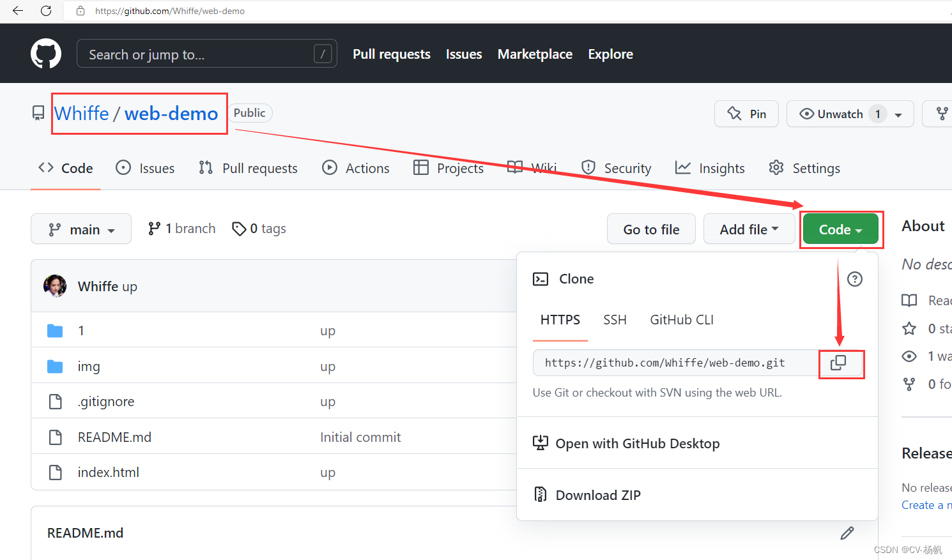Image resolution: width=952 pixels, height=560 pixels.
Task: Click file icon next to index.html
Action: tap(56, 473)
